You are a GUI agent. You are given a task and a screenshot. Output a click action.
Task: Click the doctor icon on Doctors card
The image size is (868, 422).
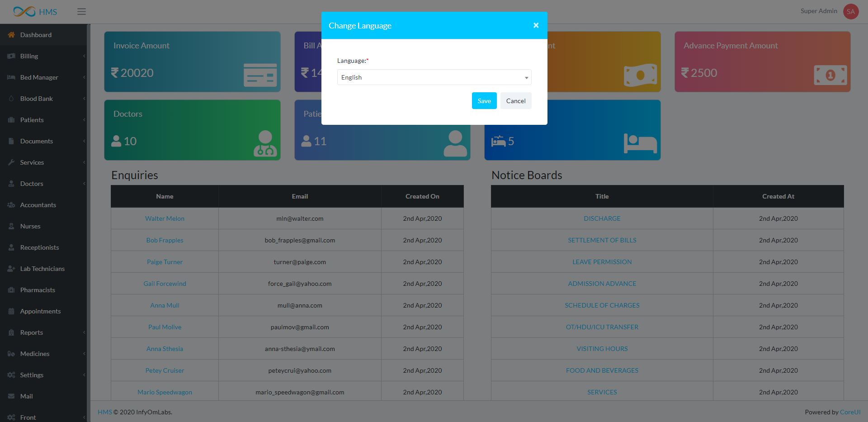pyautogui.click(x=265, y=143)
